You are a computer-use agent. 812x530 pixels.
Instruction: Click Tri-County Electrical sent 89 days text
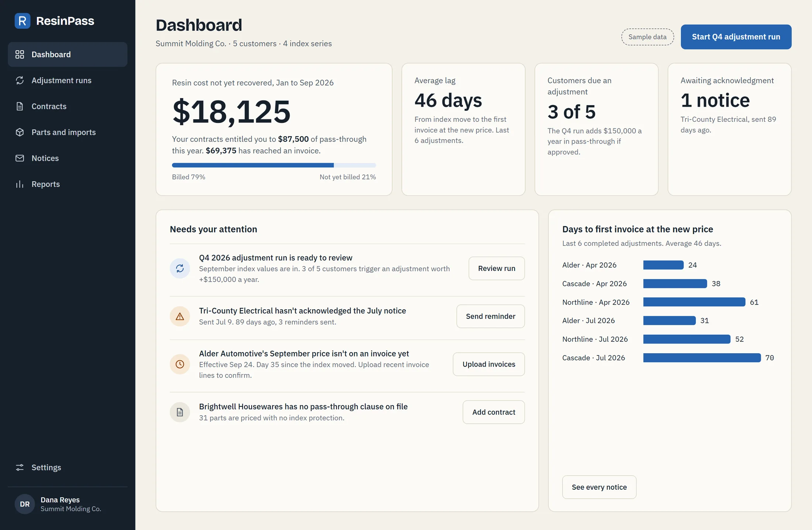click(728, 125)
